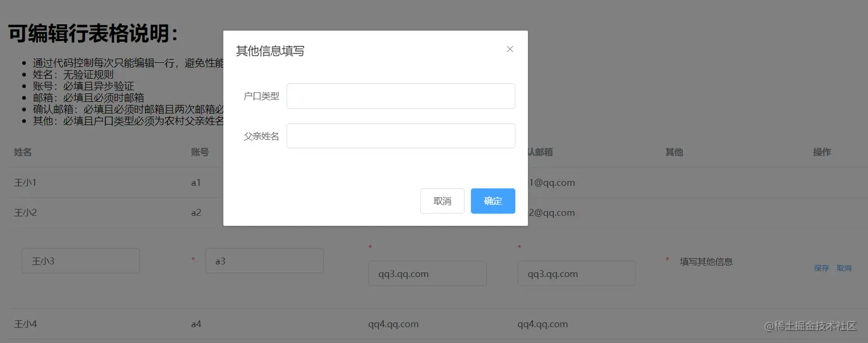Screen dimensions: 868x343
Task: Select the 确认邮箱 cell in row 王小4
Action: pyautogui.click(x=542, y=323)
